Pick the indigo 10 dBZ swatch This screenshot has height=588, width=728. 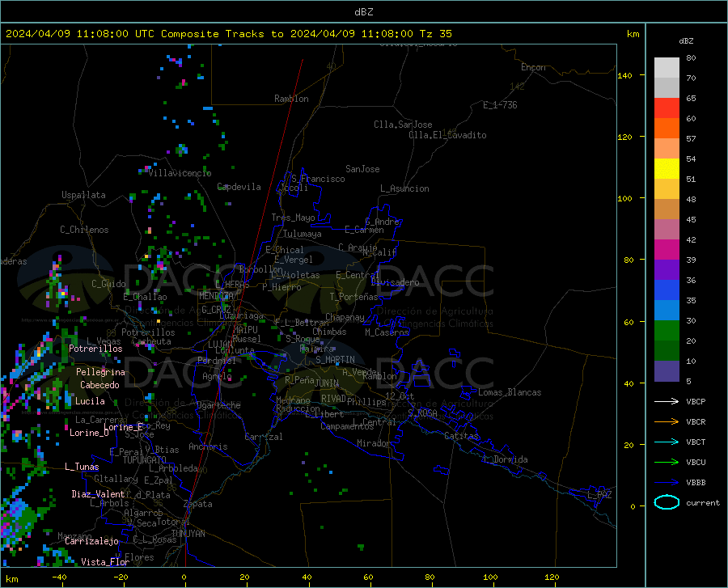pos(667,371)
